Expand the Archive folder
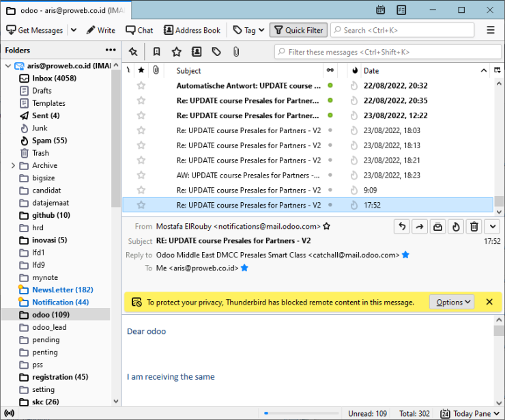The height and width of the screenshot is (420, 505). [13, 165]
